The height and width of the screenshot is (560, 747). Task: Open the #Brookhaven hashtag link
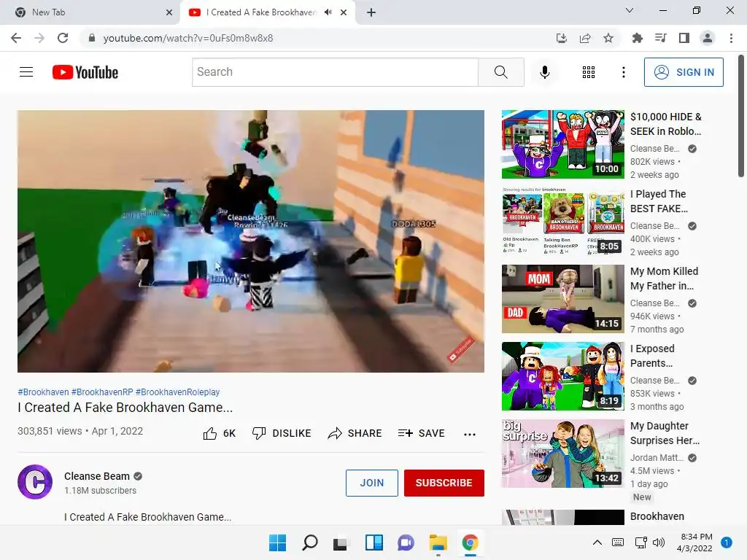[43, 392]
